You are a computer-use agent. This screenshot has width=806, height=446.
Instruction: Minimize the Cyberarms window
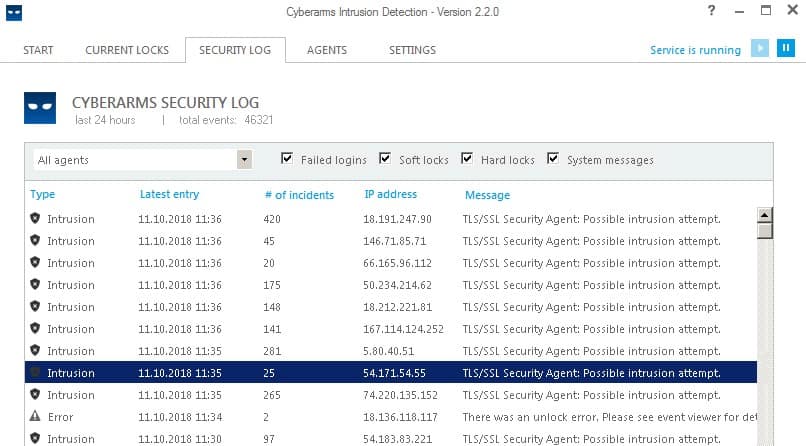pos(739,11)
